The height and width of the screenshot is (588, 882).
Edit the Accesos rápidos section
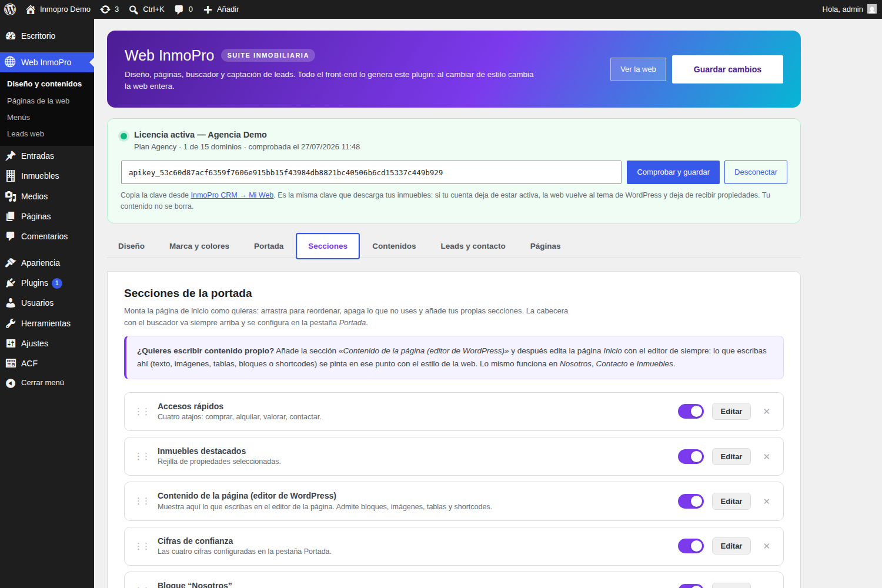coord(731,412)
